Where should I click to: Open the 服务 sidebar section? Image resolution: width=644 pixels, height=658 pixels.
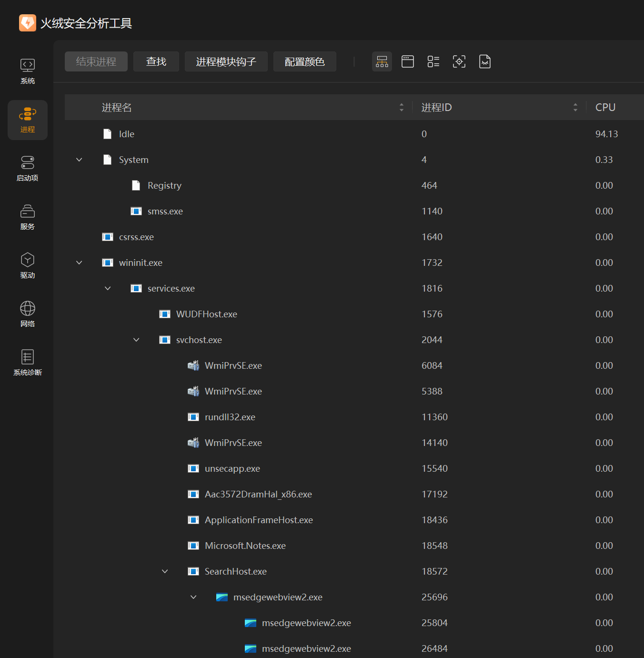point(28,217)
